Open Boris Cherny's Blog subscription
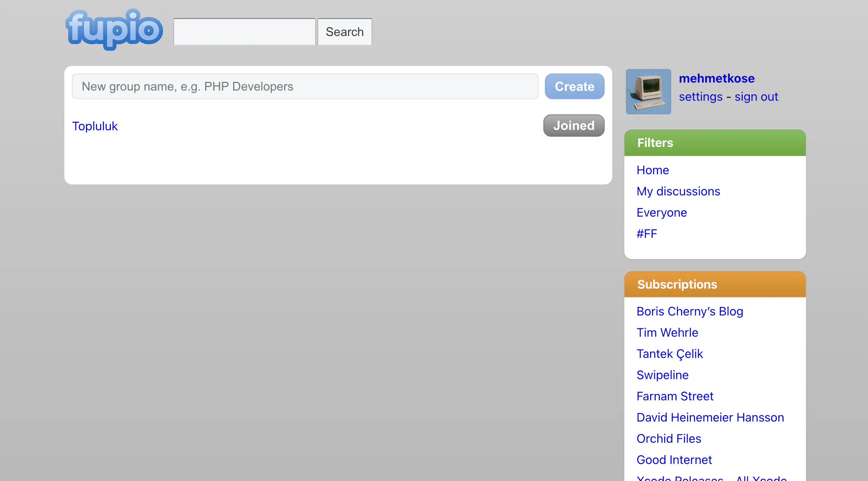Viewport: 868px width, 481px height. [x=689, y=311]
